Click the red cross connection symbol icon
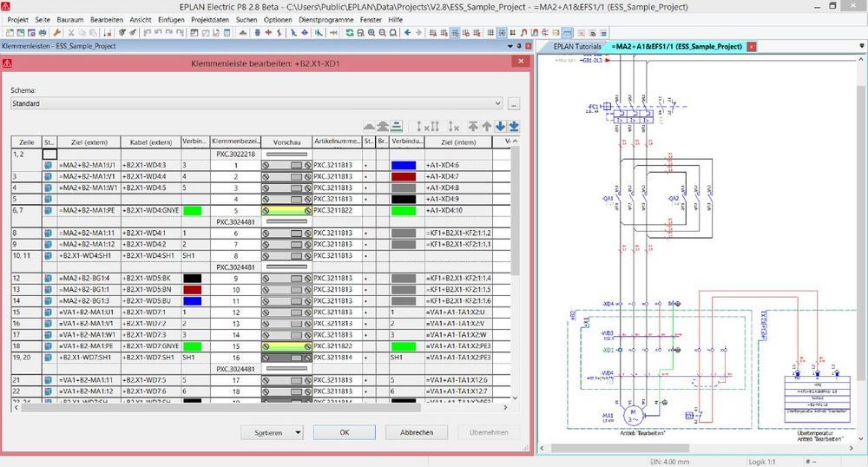 [x=268, y=33]
